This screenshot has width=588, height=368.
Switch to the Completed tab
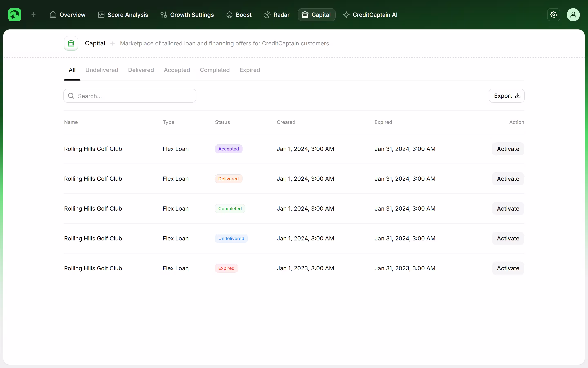pyautogui.click(x=215, y=70)
